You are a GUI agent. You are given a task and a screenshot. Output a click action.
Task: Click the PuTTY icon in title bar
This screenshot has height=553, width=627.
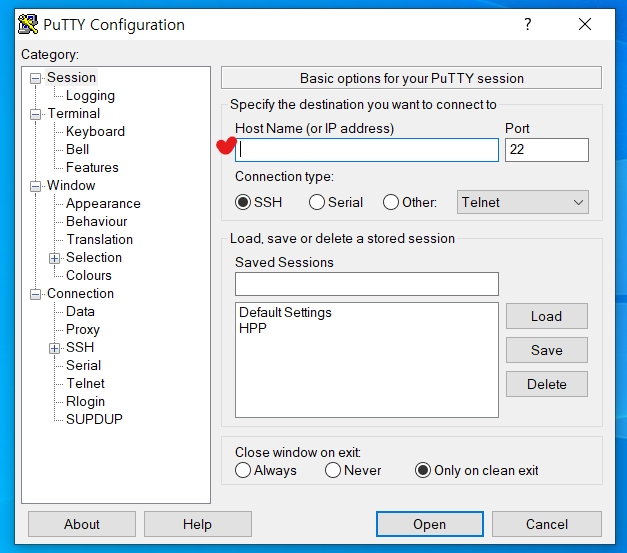point(29,25)
